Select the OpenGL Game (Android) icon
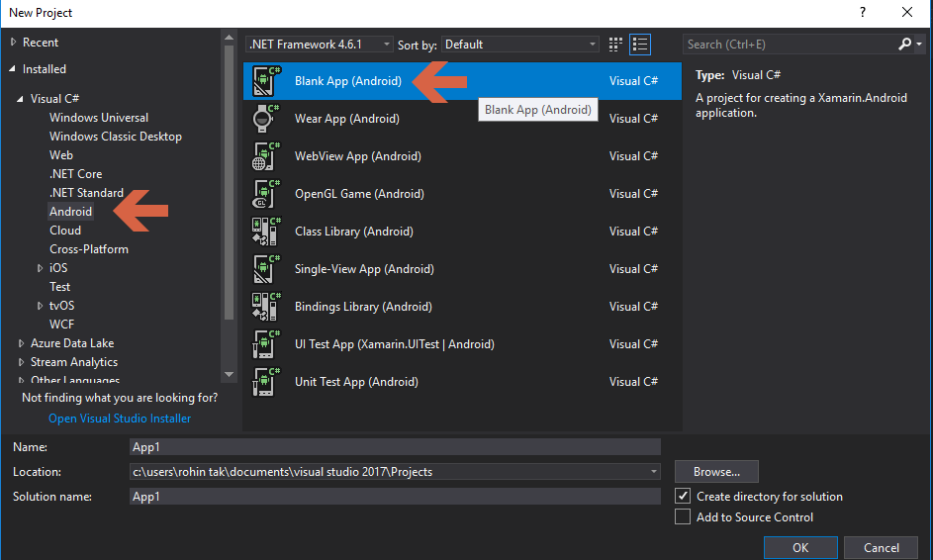The image size is (933, 560). point(265,193)
